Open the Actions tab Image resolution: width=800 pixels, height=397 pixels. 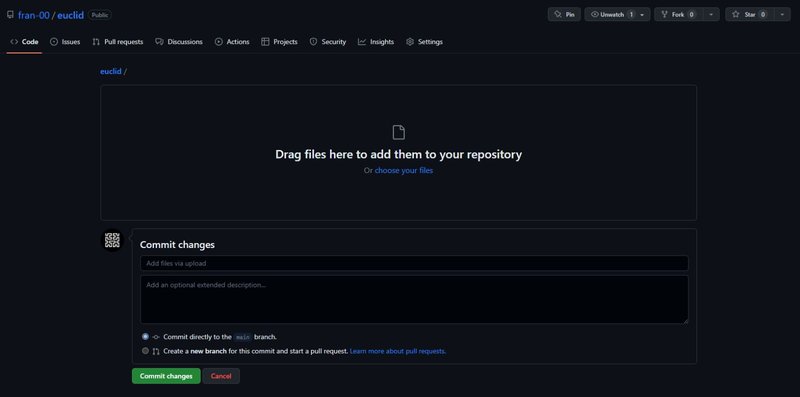tap(232, 42)
